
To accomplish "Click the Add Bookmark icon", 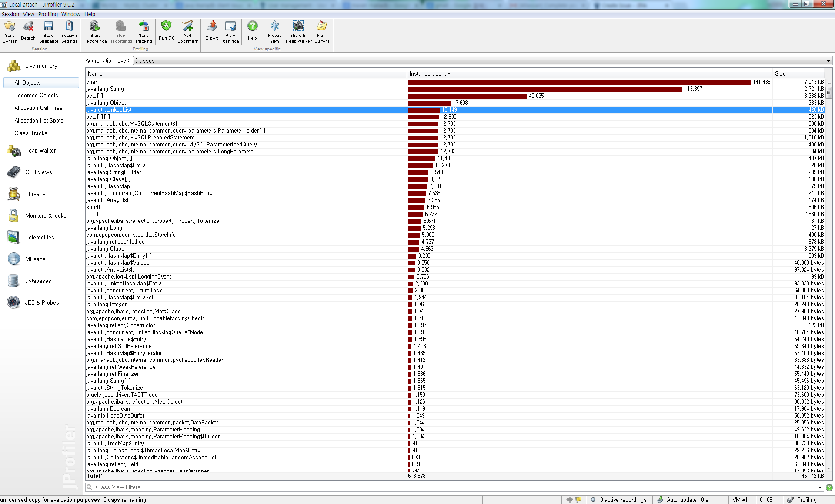I will (187, 27).
